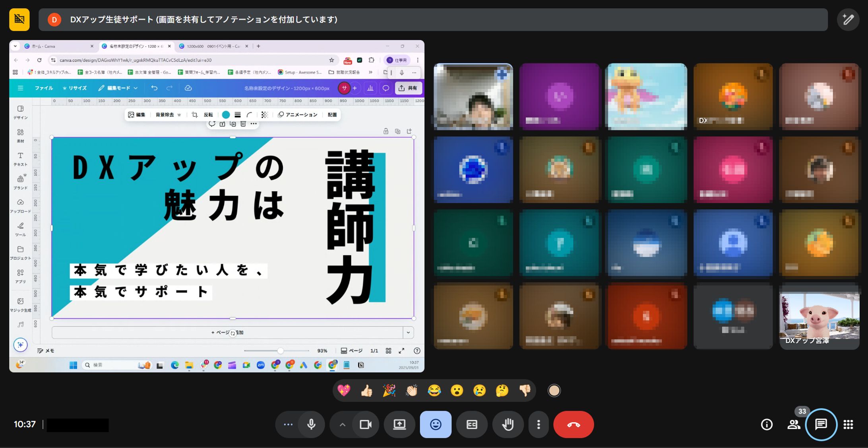Viewport: 868px width, 448px height.
Task: Click the 共有 share button
Action: click(x=408, y=88)
